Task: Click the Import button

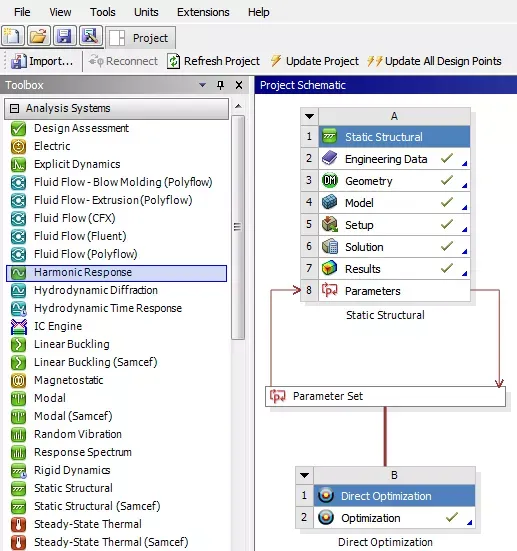Action: coord(42,61)
